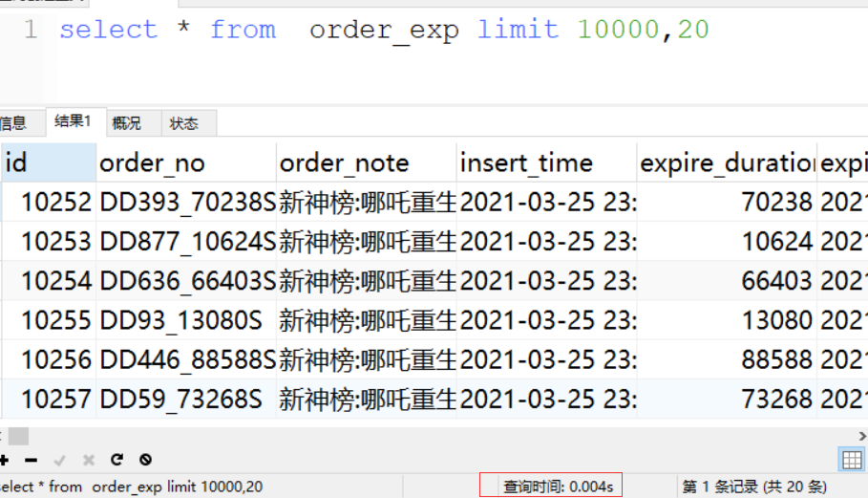Click the horizontal scrollbar thumb
868x498 pixels.
click(18, 437)
